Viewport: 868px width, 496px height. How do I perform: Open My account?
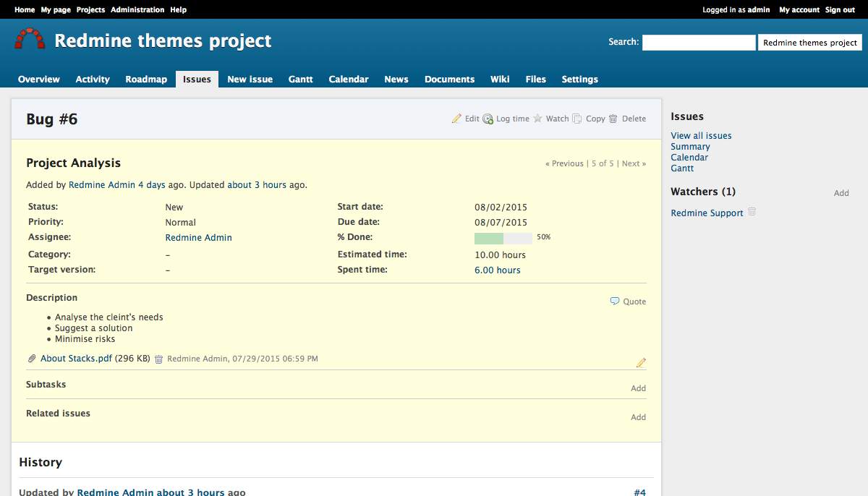pos(799,10)
